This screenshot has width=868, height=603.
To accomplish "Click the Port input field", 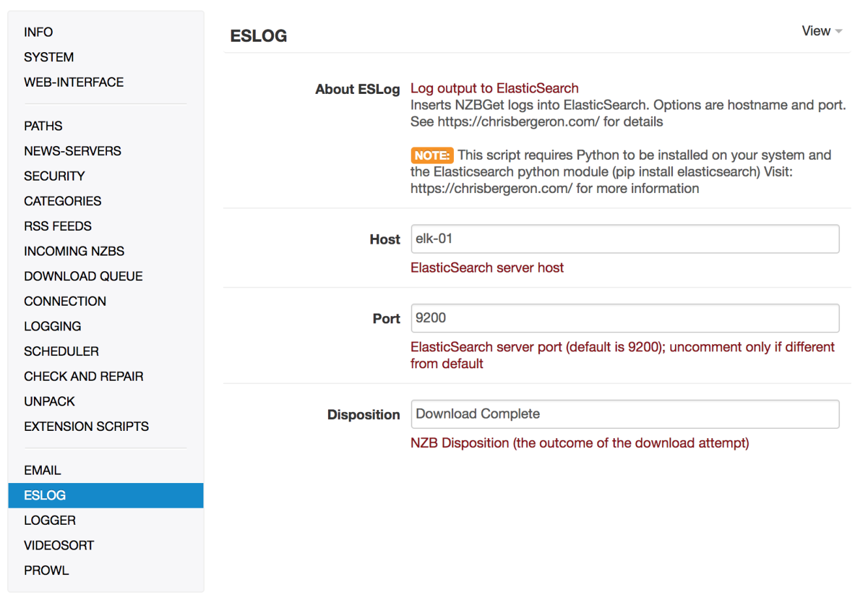I will pos(624,318).
